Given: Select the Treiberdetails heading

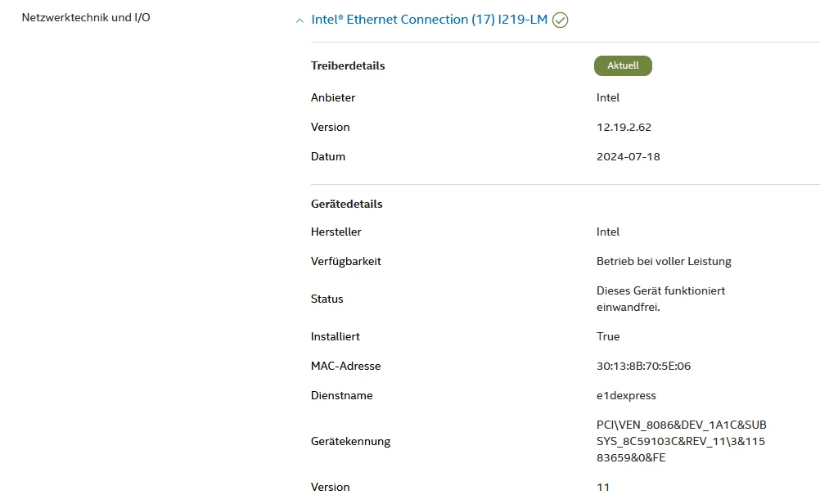Looking at the screenshot, I should click(x=348, y=66).
